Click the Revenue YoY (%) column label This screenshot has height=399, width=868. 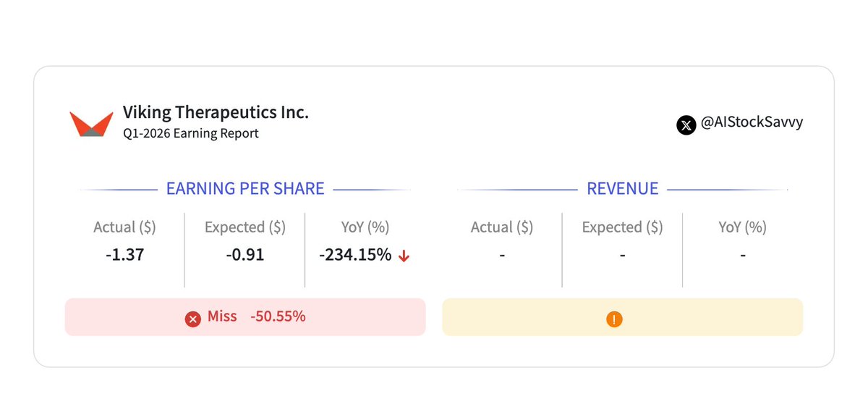[742, 227]
